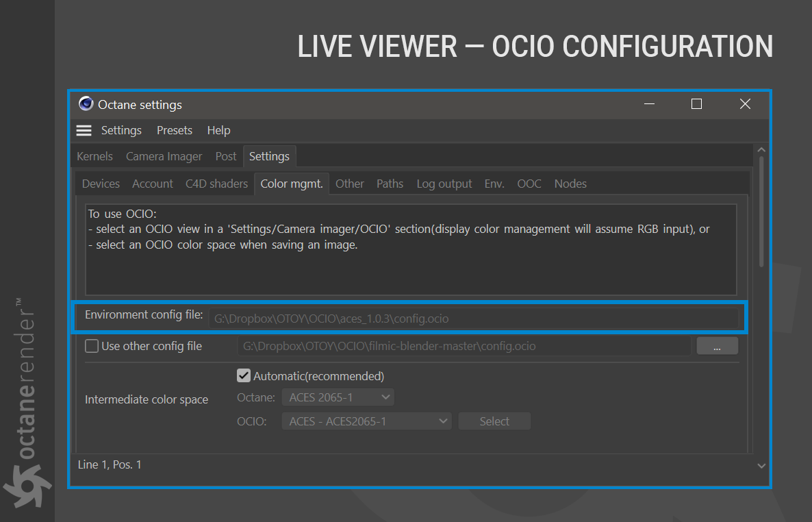The width and height of the screenshot is (812, 522).
Task: Select the Color mgmt. sub-tab
Action: coord(292,184)
